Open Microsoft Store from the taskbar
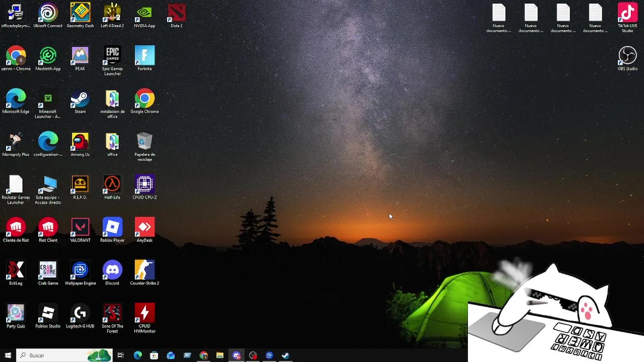644x362 pixels. tap(154, 355)
